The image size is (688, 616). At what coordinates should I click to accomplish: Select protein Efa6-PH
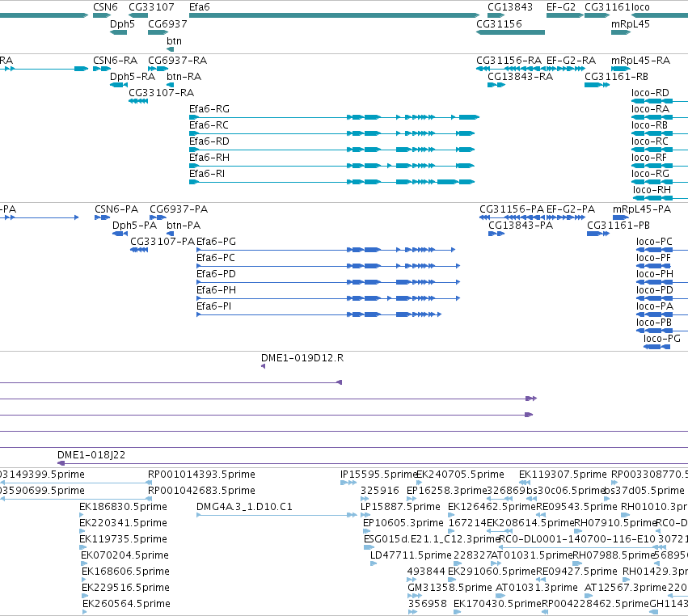pyautogui.click(x=328, y=298)
